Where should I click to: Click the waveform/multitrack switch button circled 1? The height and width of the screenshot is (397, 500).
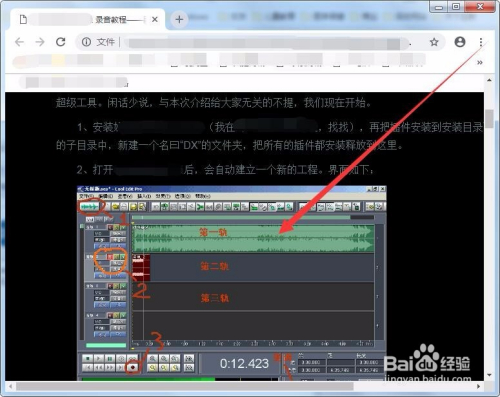[x=90, y=207]
